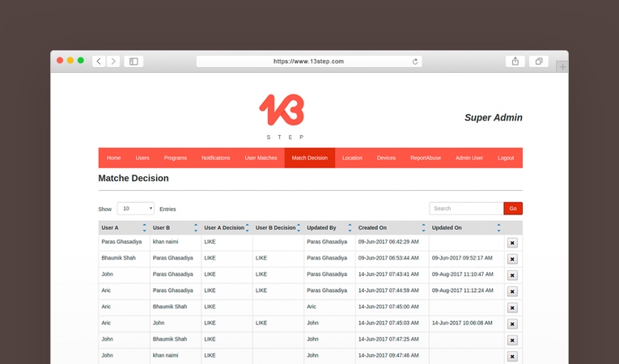Show all tabs overview icon
619x364 pixels.
tap(538, 61)
